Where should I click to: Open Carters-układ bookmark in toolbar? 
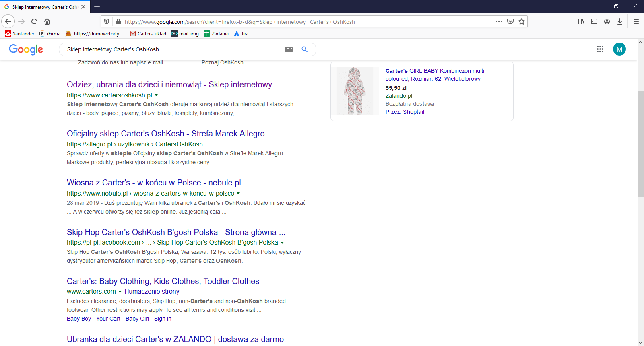pos(148,34)
